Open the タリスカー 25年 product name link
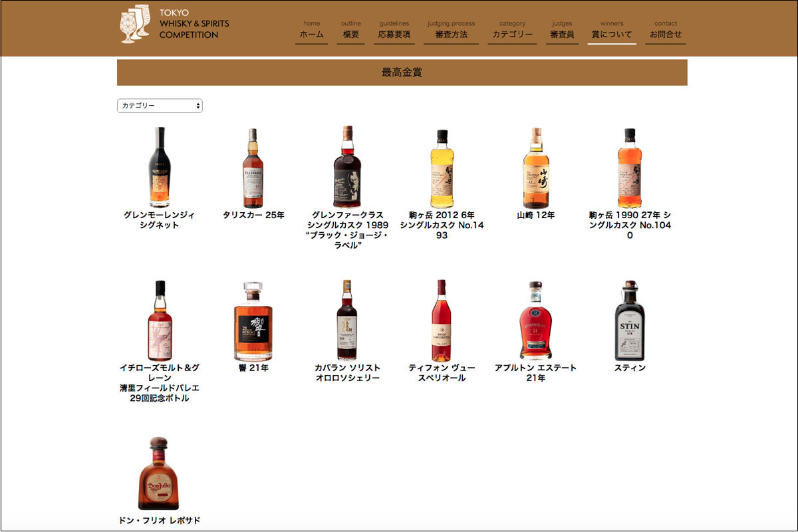The height and width of the screenshot is (532, 798). tap(253, 215)
